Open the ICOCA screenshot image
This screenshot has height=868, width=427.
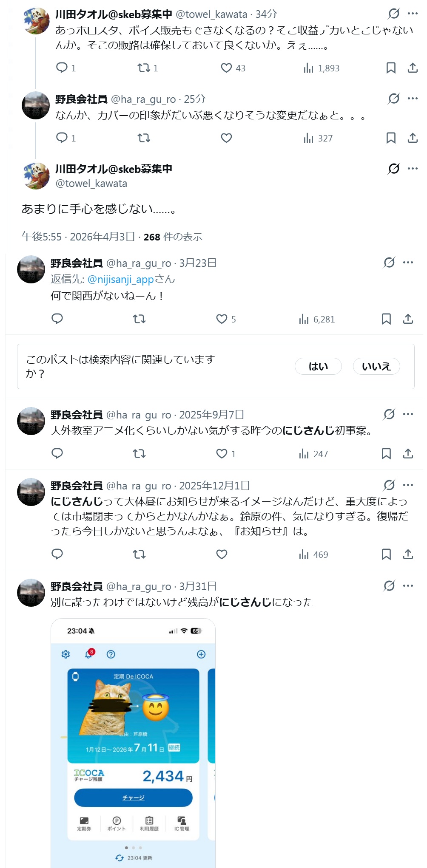[x=133, y=743]
